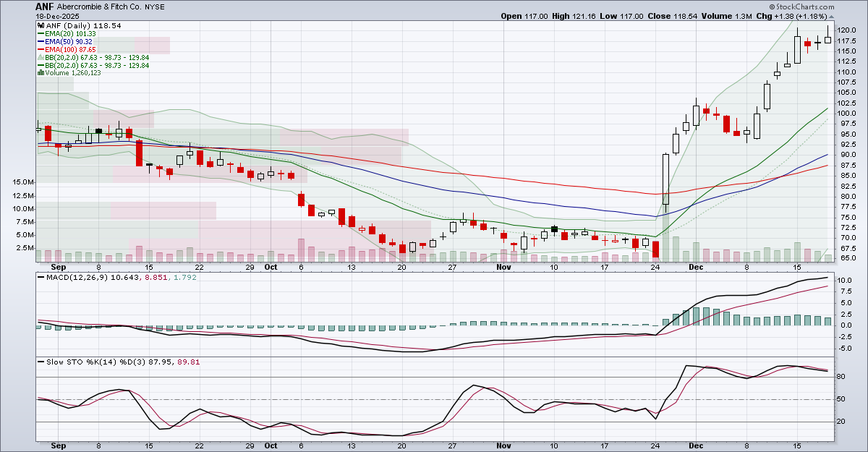This screenshot has width=868, height=452.
Task: Click the 100.0 price axis label
Action: click(847, 114)
